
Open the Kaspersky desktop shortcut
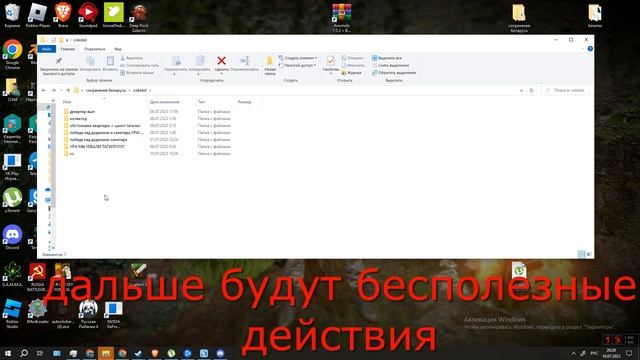(12, 129)
